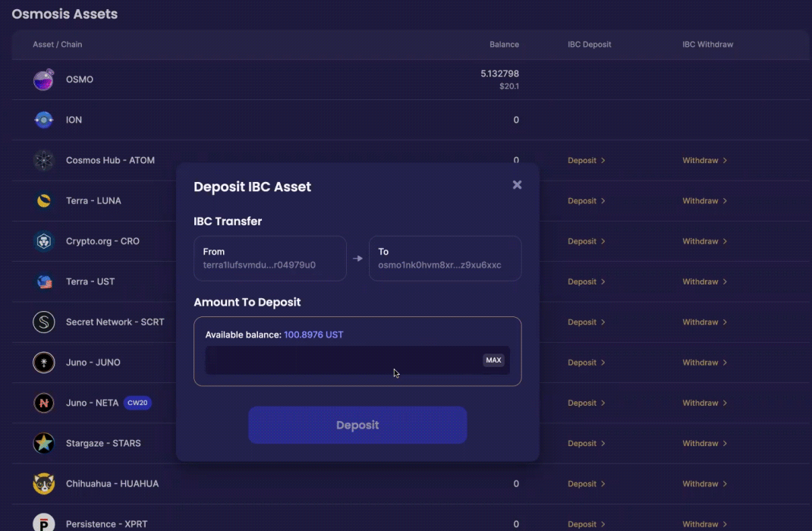Screen dimensions: 812x531
Task: Open Withdraw for Terra LUNA row
Action: pyautogui.click(x=705, y=201)
